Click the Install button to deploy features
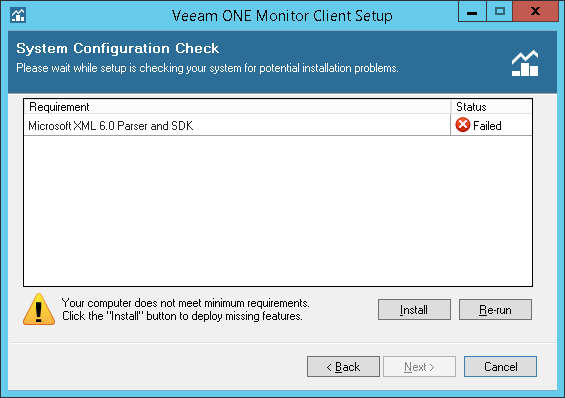The image size is (565, 398). tap(414, 309)
